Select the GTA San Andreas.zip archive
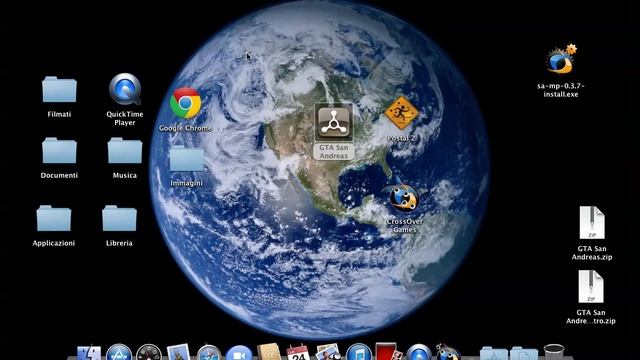 tap(592, 223)
